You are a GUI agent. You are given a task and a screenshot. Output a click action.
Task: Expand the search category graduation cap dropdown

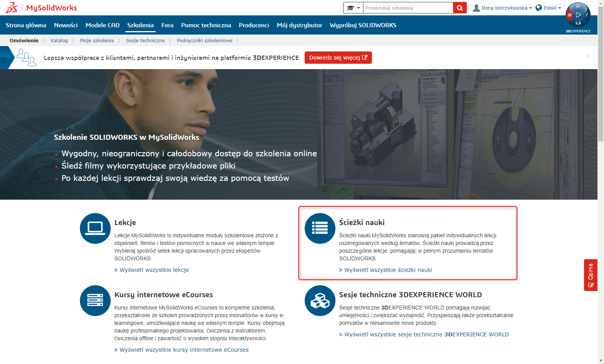(353, 8)
